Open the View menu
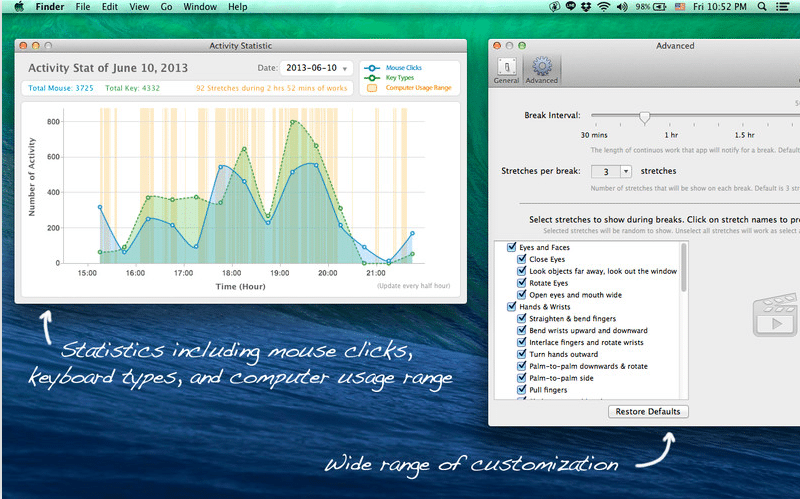The width and height of the screenshot is (800, 499). [x=139, y=7]
